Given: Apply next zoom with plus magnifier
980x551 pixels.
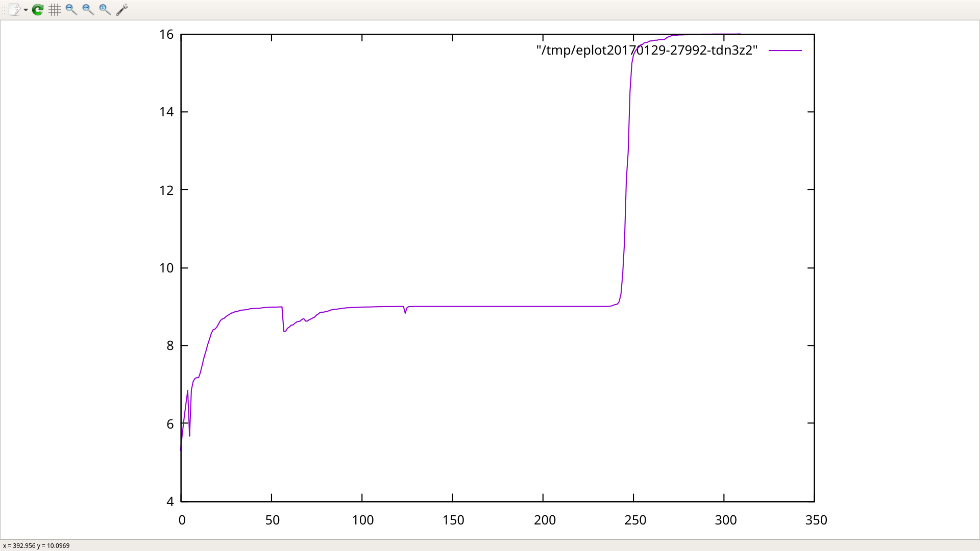Looking at the screenshot, I should (x=88, y=9).
